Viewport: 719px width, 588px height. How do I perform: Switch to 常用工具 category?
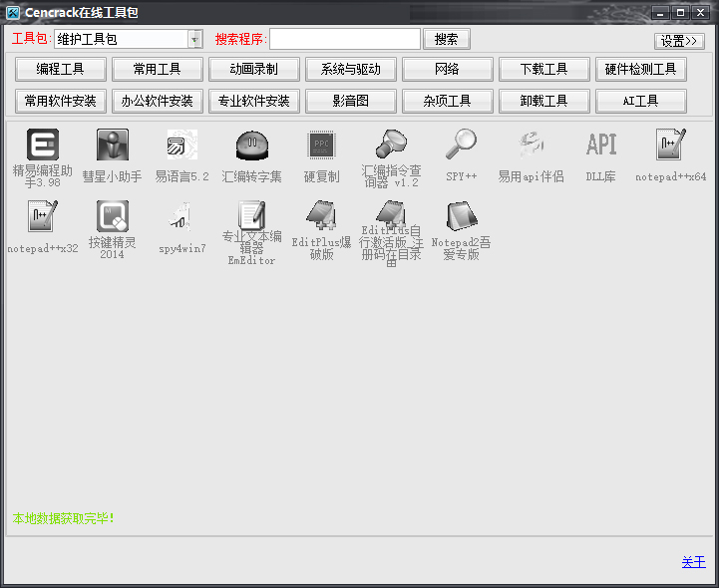(158, 69)
